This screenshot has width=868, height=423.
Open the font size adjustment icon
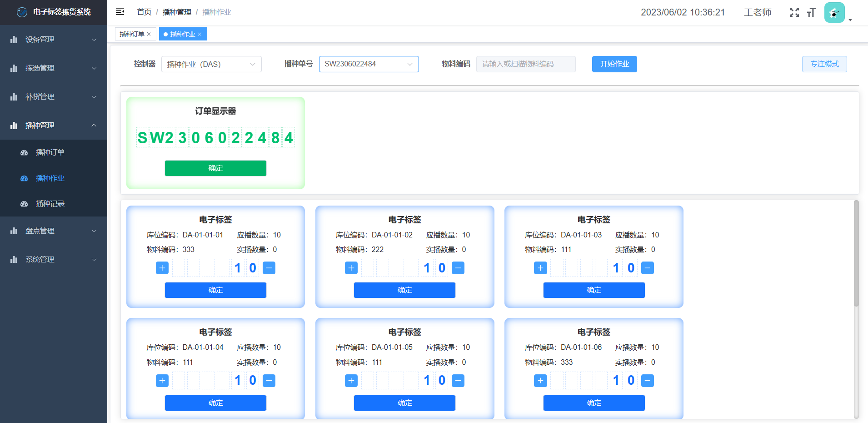pyautogui.click(x=811, y=12)
